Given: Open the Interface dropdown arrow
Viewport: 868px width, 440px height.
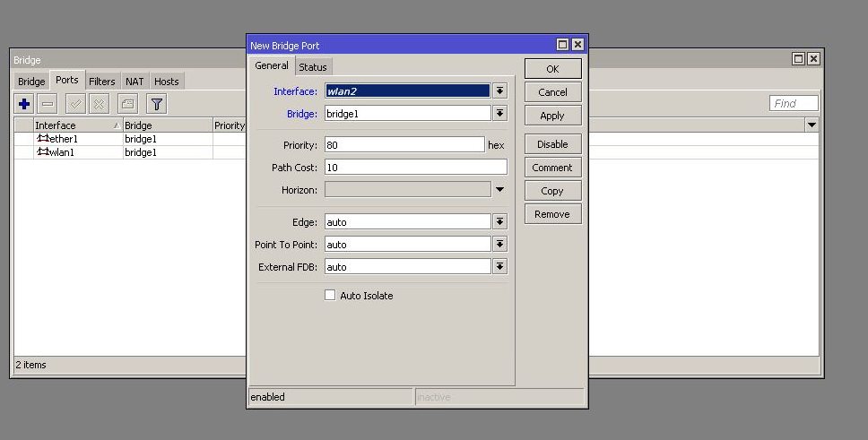Looking at the screenshot, I should pyautogui.click(x=499, y=91).
